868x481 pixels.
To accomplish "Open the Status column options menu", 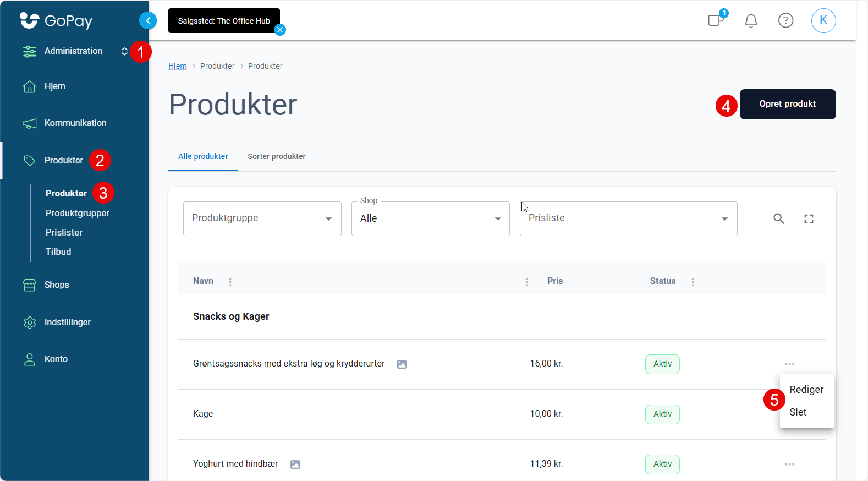I will pos(693,282).
